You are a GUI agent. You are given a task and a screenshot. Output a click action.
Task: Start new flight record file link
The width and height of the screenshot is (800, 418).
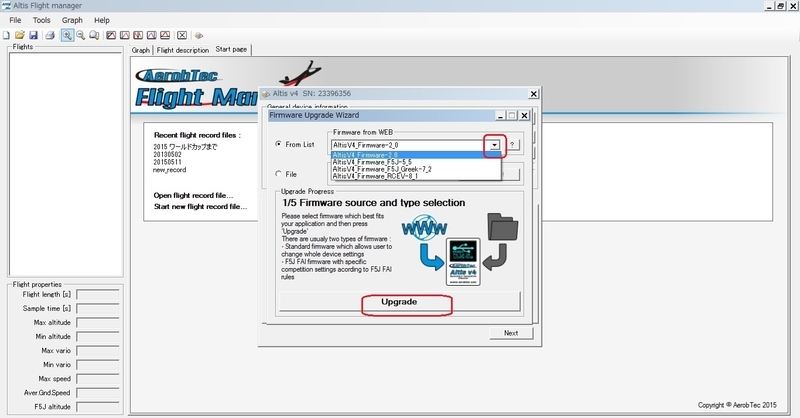[201, 207]
